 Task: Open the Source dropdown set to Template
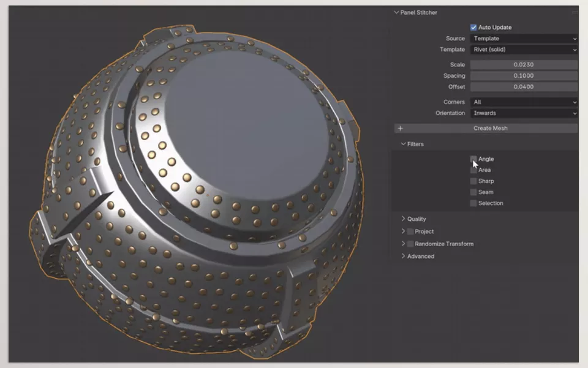click(x=524, y=39)
